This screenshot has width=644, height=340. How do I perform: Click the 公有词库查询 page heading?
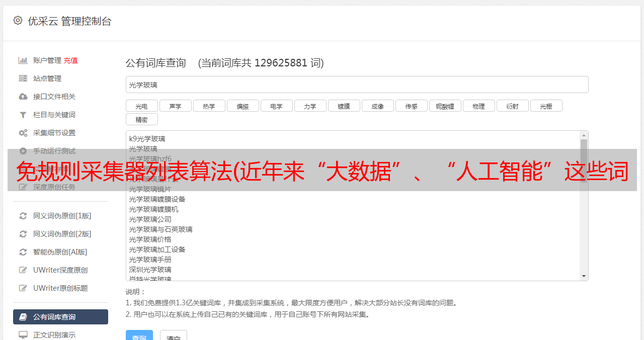(x=156, y=63)
